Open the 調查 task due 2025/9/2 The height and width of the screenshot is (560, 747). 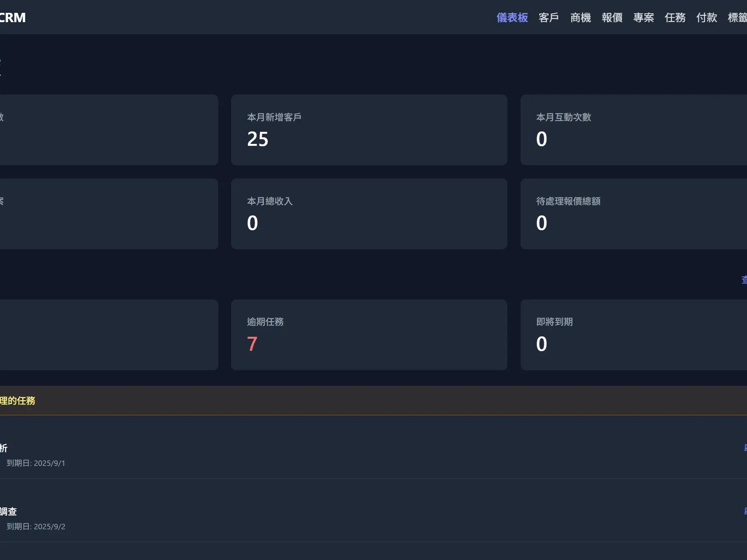pyautogui.click(x=9, y=511)
